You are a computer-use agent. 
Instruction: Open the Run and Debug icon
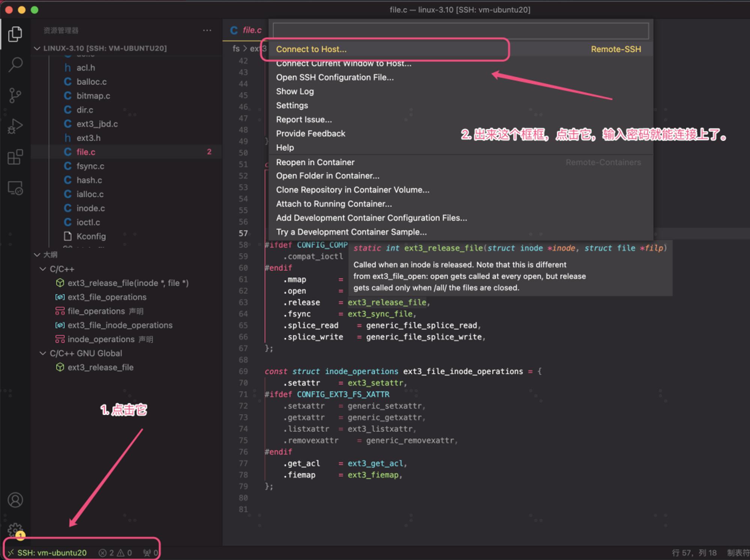pos(15,126)
